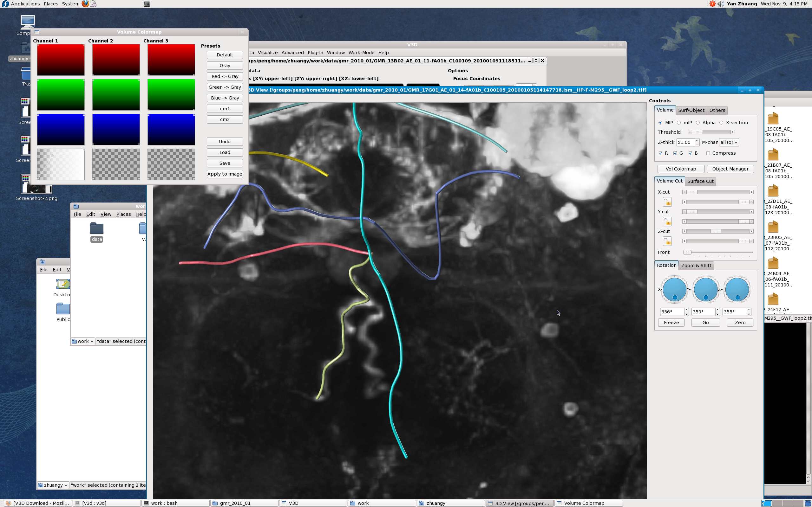Open the Plug-In menu
812x507 pixels.
(315, 53)
